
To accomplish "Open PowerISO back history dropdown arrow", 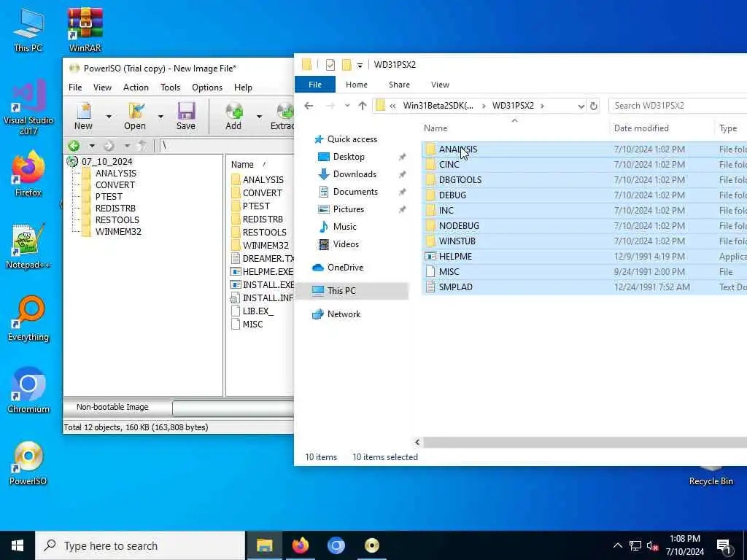I will 91,146.
